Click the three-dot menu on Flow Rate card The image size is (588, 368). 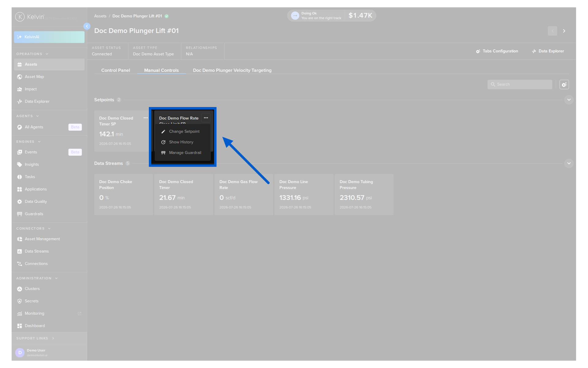pos(206,118)
